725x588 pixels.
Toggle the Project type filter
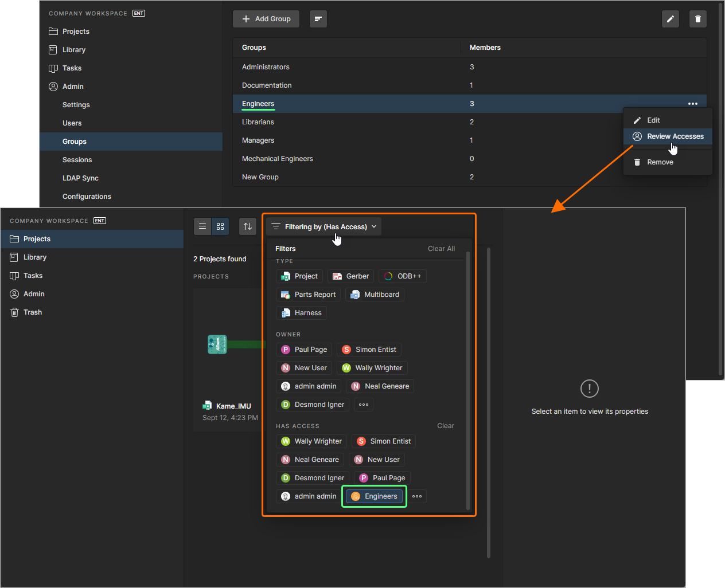click(299, 276)
